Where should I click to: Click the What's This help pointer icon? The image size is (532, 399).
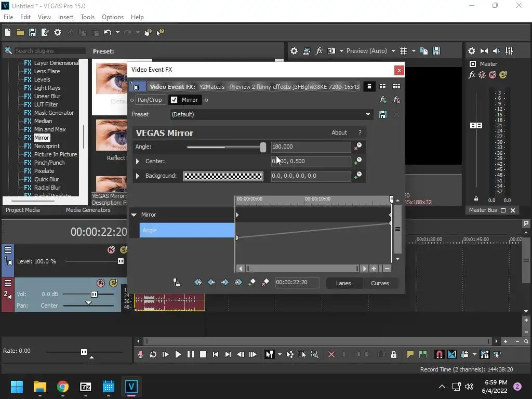tap(160, 32)
